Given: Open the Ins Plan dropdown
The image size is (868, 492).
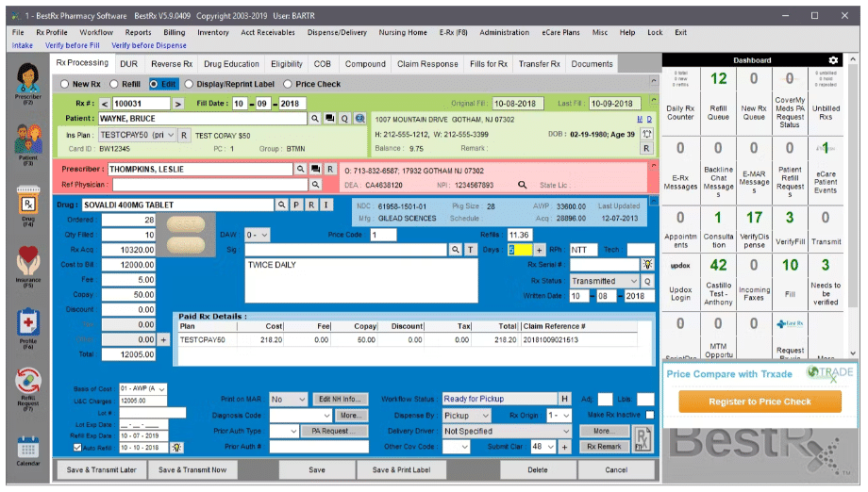Looking at the screenshot, I should [x=171, y=135].
